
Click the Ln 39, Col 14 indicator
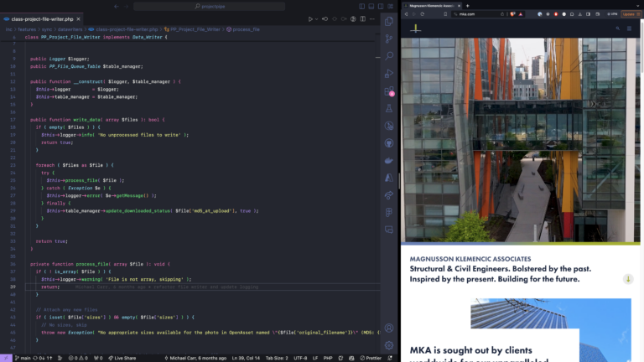pyautogui.click(x=246, y=358)
